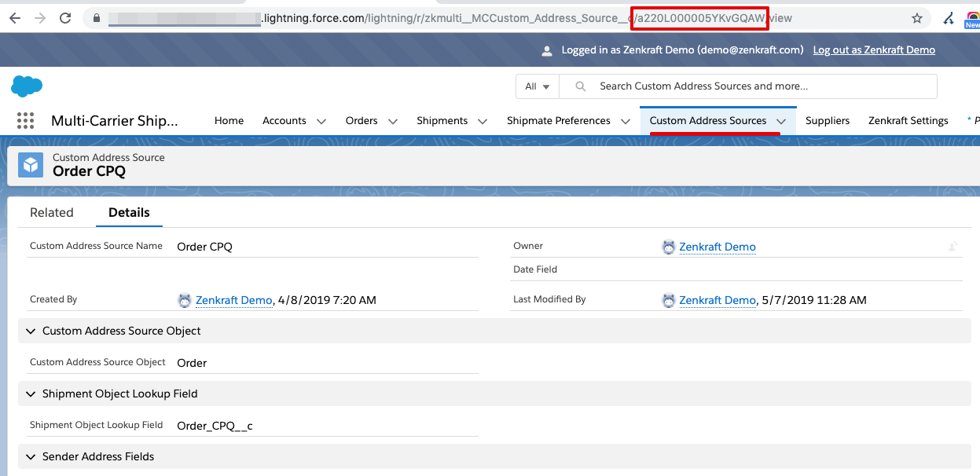This screenshot has height=476, width=980.
Task: Click the Salesforce cloud logo
Action: 27,86
